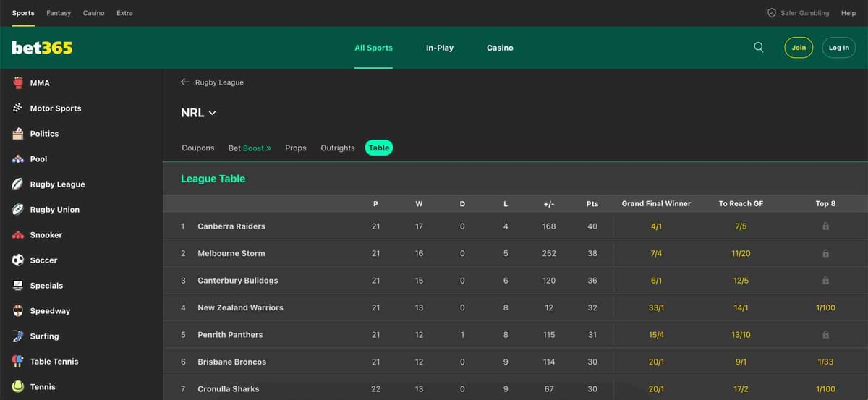This screenshot has width=868, height=400.
Task: Click the Specials sidebar icon
Action: [x=18, y=286]
